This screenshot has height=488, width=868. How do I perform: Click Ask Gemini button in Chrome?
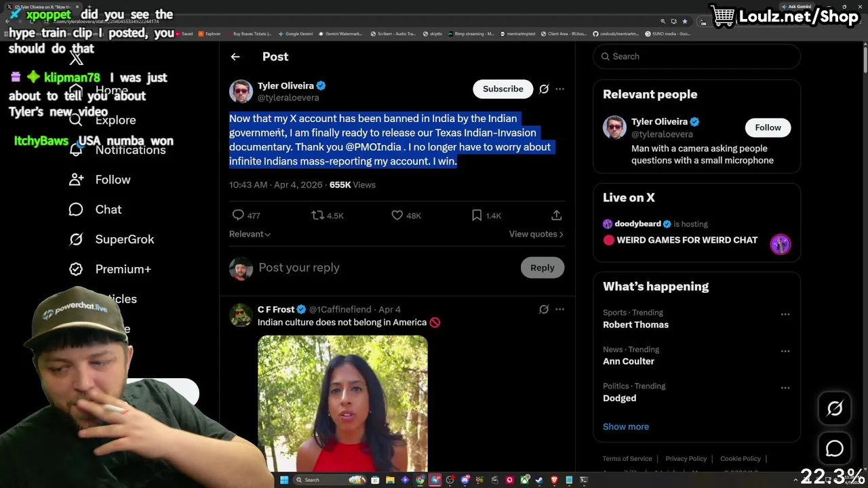(x=796, y=7)
